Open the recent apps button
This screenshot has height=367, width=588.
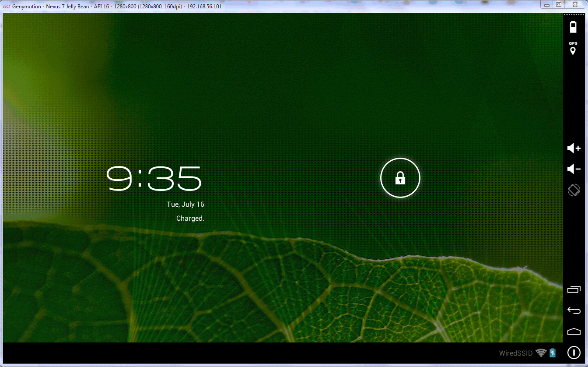[574, 289]
